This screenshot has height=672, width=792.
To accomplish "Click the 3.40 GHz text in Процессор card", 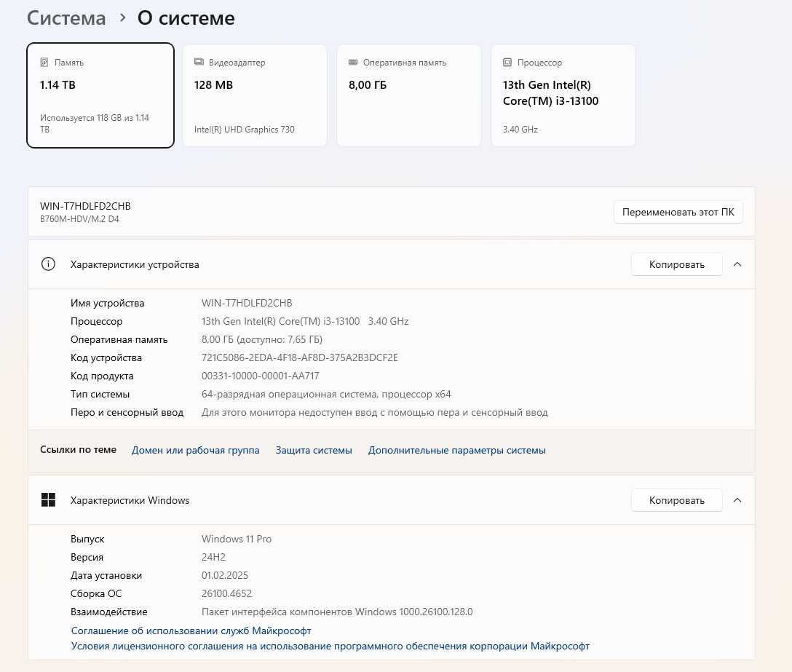I will click(x=520, y=130).
